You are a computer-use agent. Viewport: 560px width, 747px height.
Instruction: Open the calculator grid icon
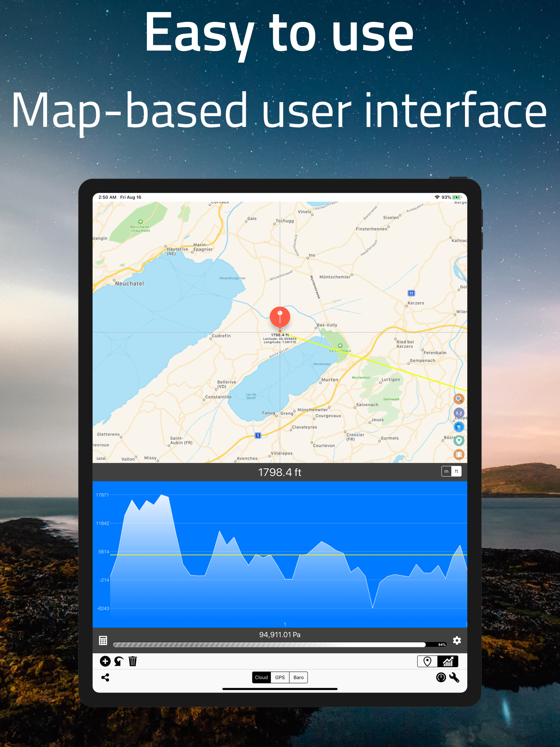tap(103, 640)
